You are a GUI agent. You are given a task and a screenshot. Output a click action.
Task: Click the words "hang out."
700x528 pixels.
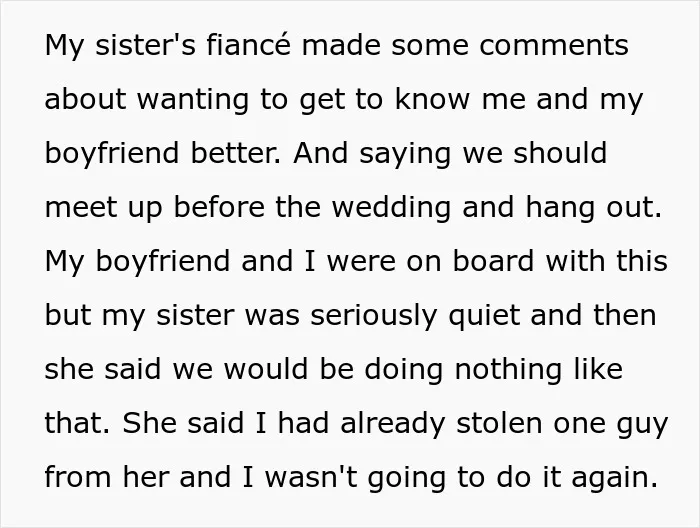pos(593,208)
